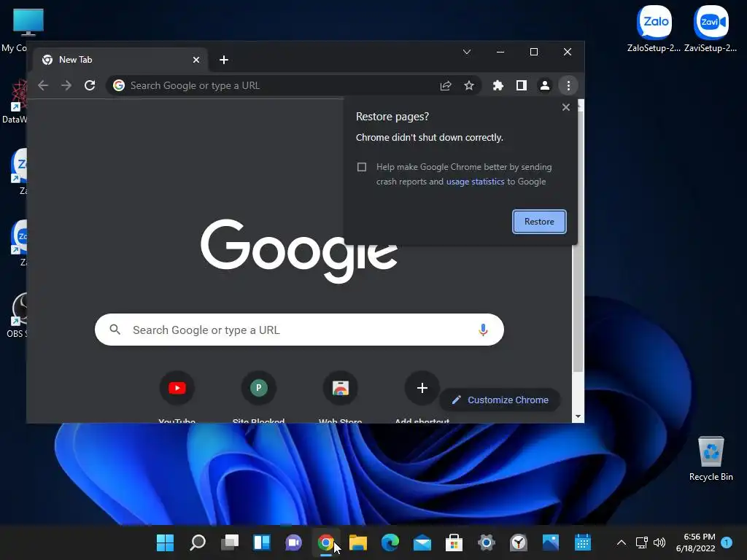
Task: Open the Extensions puzzle icon
Action: (498, 86)
